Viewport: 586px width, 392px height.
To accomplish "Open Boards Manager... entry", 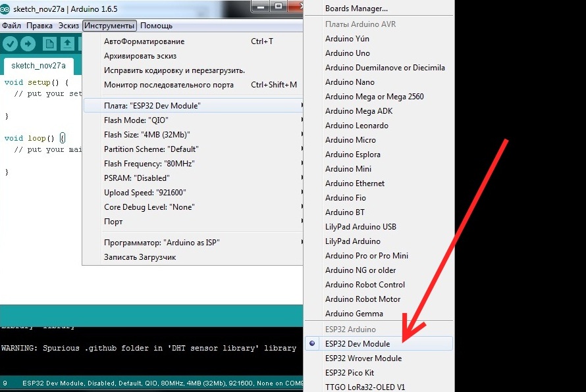I will (379, 8).
